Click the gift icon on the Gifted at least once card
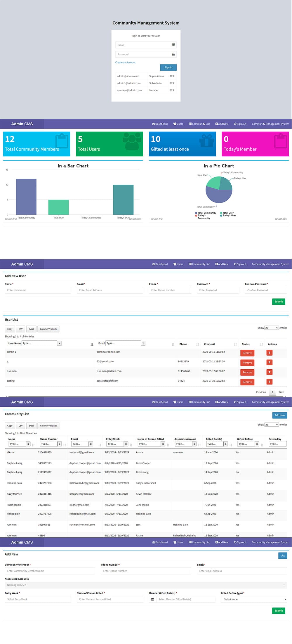This screenshot has width=292, height=644. pyautogui.click(x=206, y=141)
